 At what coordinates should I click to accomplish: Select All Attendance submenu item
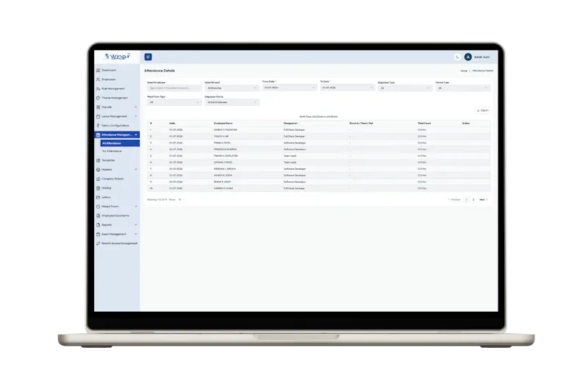tap(120, 143)
